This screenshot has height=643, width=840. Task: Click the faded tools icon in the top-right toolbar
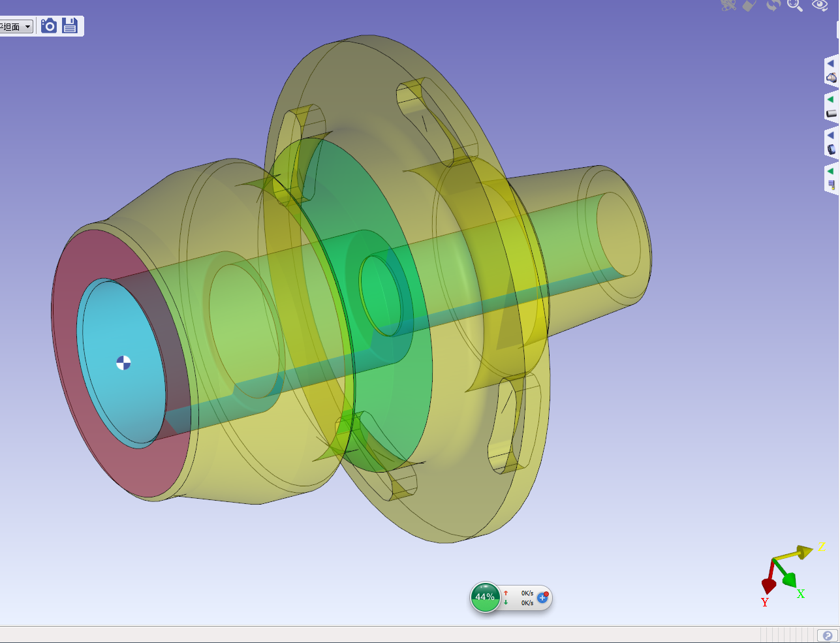tap(728, 5)
